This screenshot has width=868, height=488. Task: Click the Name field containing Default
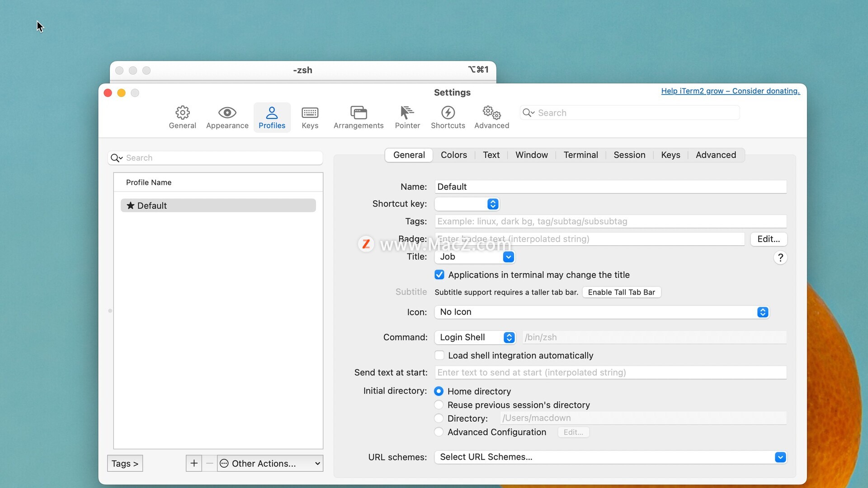click(x=610, y=187)
